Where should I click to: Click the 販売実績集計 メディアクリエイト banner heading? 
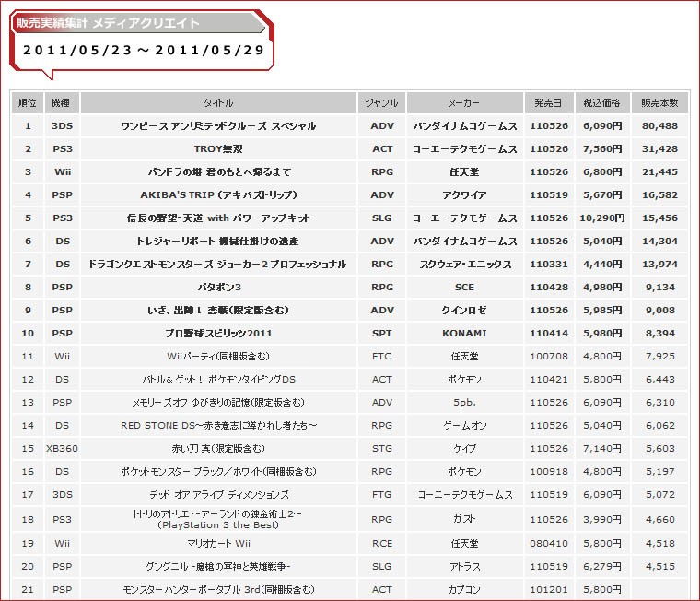[108, 23]
